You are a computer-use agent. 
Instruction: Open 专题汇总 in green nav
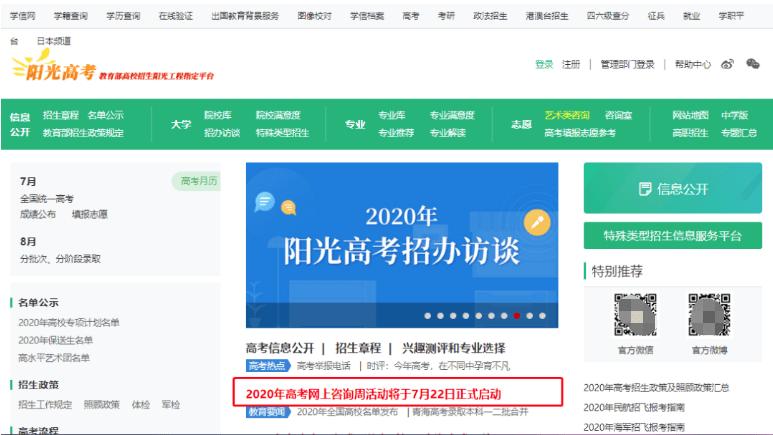pyautogui.click(x=738, y=133)
